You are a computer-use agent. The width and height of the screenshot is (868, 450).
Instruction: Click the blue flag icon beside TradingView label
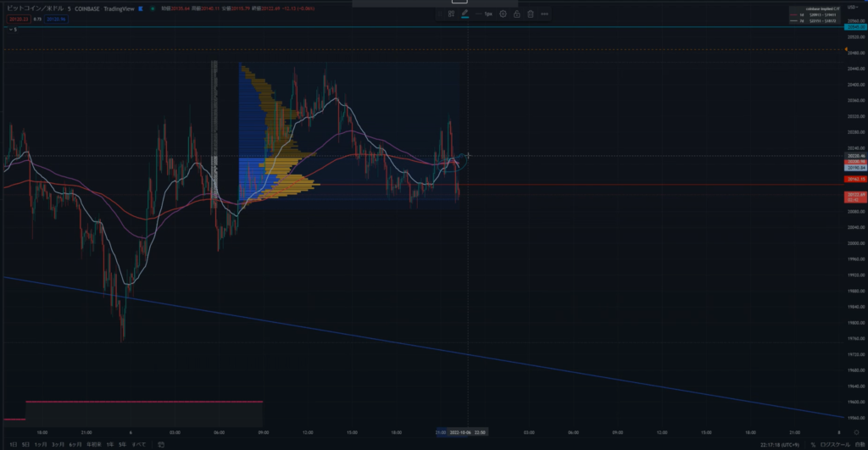[x=141, y=8]
